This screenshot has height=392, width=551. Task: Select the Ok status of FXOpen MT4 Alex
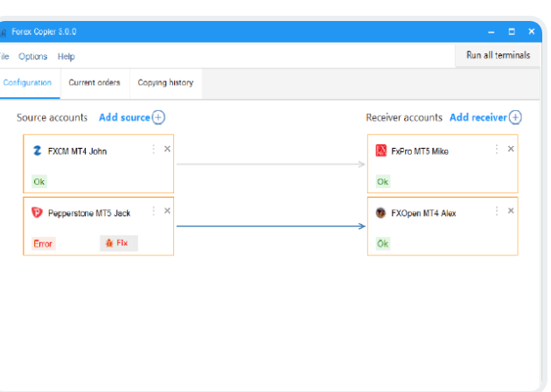[383, 243]
